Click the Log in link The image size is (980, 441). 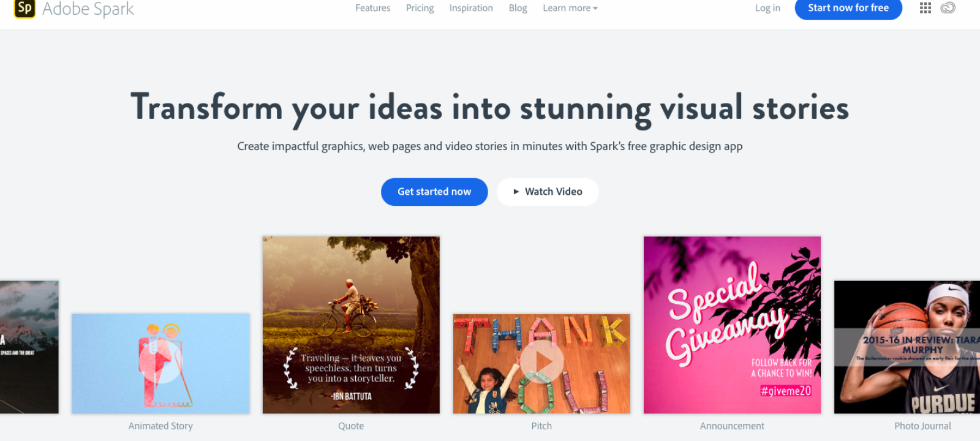(767, 8)
